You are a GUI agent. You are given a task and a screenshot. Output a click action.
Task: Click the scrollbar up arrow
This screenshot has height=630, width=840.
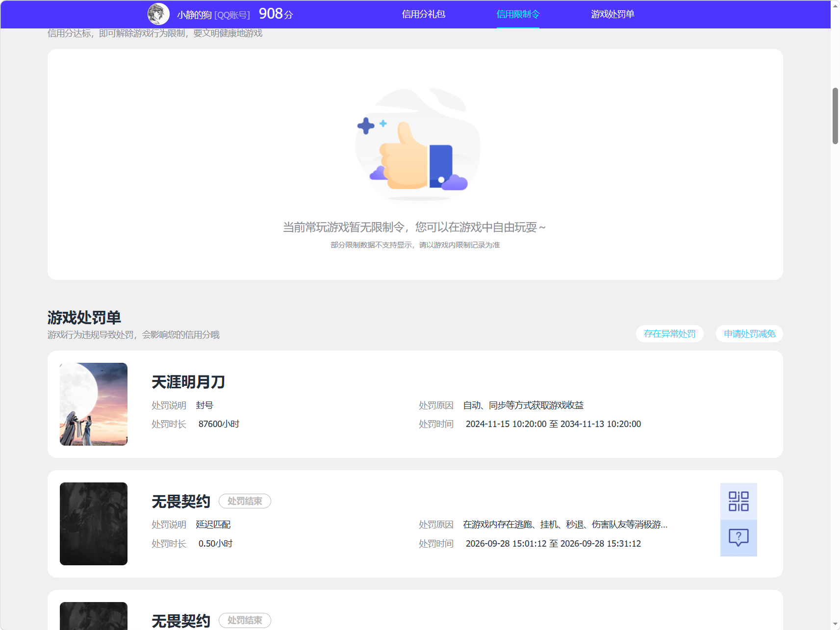tap(835, 6)
